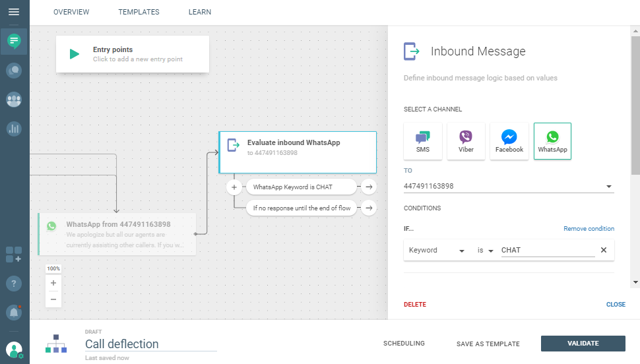
Task: Click the zoom in plus button
Action: click(x=53, y=283)
